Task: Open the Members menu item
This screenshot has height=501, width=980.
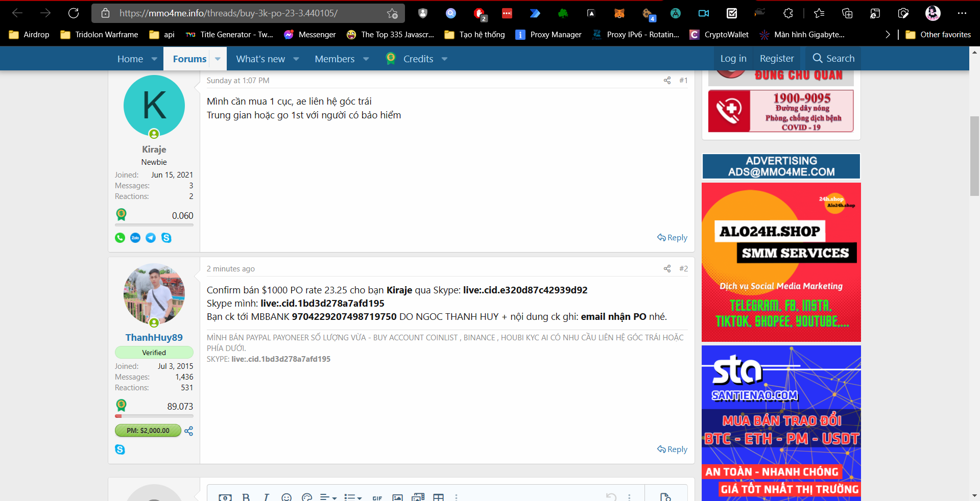Action: pos(334,59)
